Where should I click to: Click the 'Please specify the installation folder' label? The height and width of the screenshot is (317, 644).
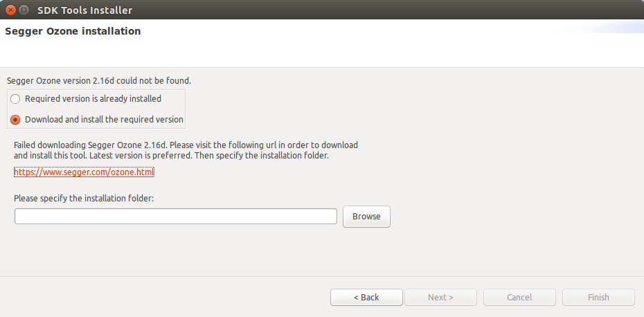tap(84, 199)
